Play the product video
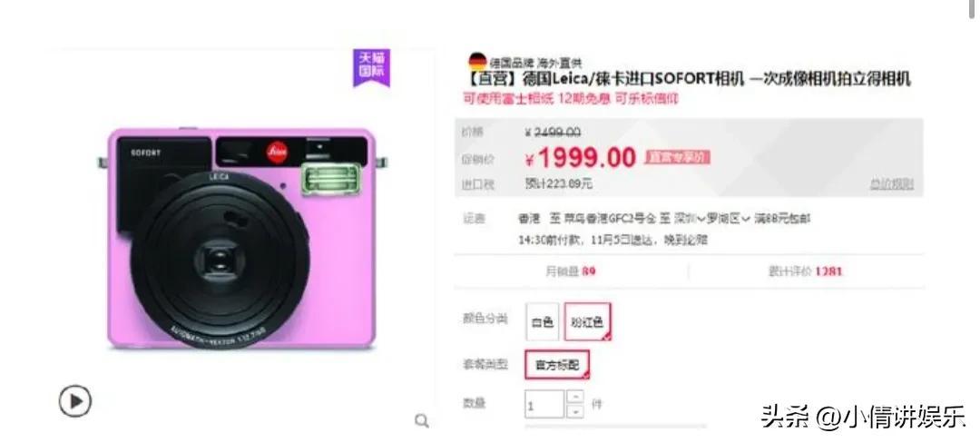The image size is (980, 443). 75,401
